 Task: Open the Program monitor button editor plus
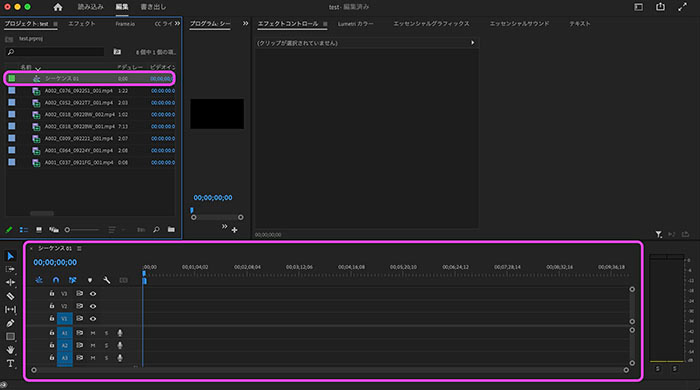[x=234, y=230]
